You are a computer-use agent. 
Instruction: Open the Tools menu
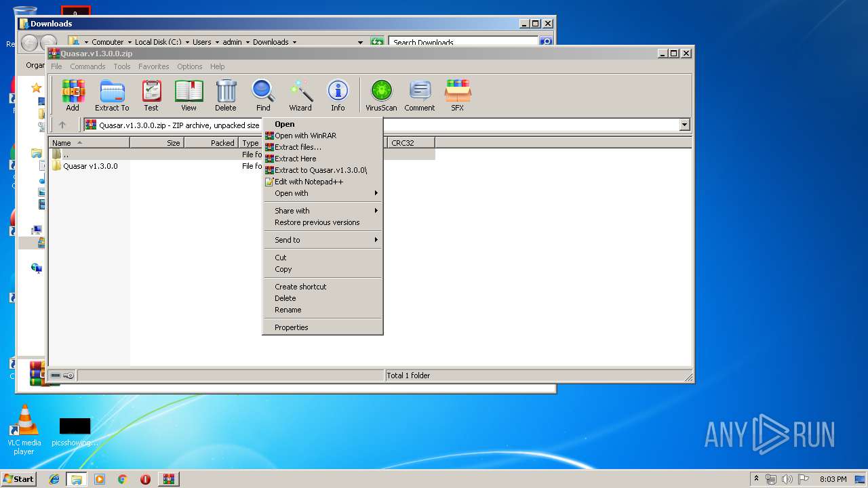[x=122, y=66]
